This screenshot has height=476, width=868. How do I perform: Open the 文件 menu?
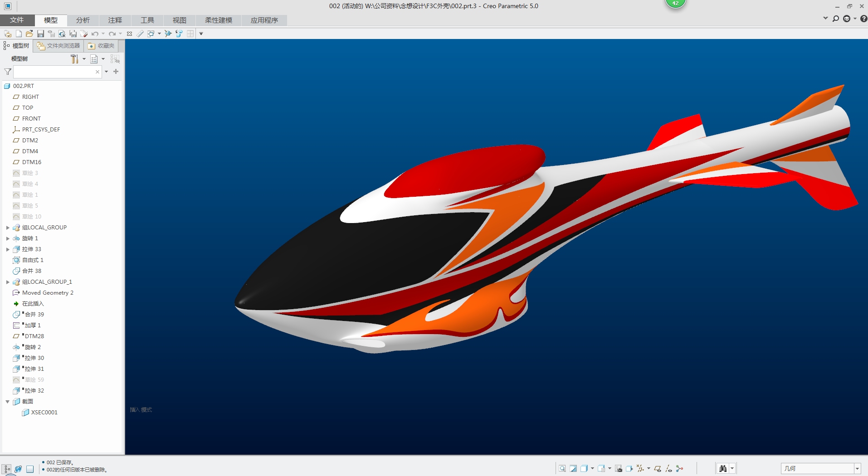point(17,20)
